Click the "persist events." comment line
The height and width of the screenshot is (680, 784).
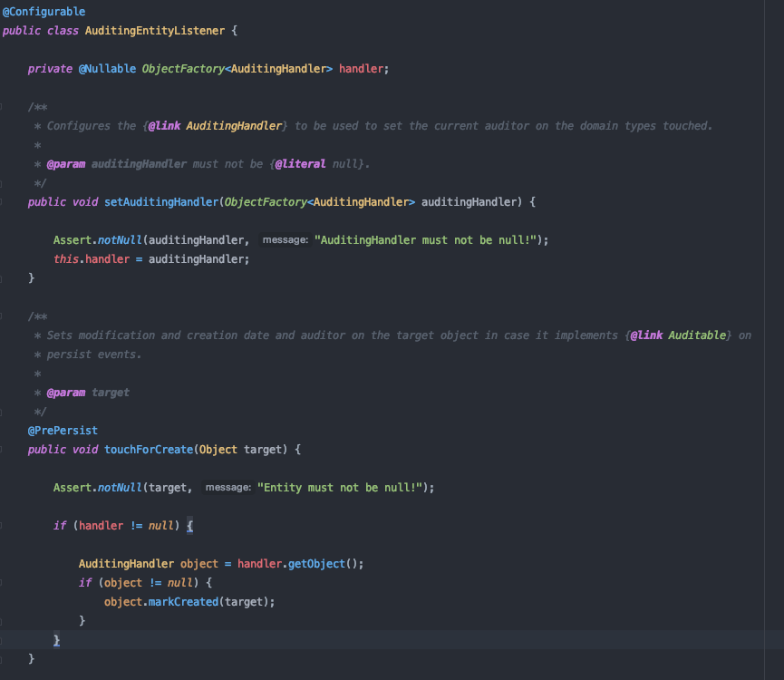click(94, 354)
